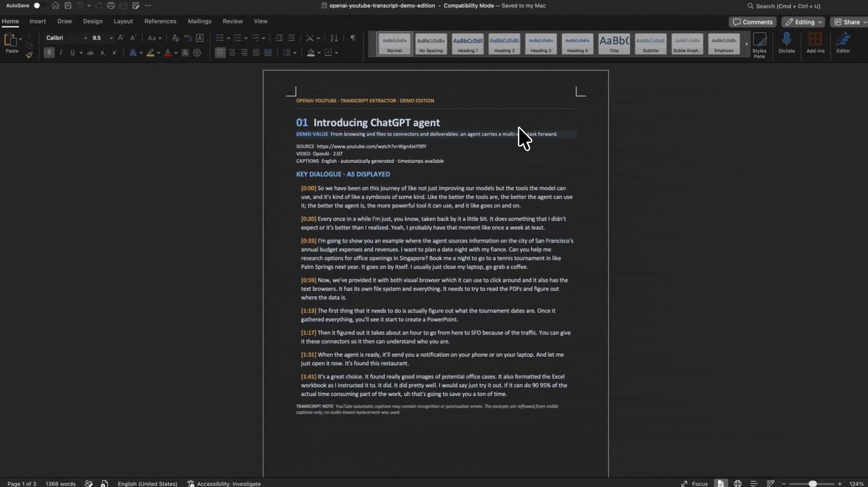
Task: Align text left
Action: [220, 52]
